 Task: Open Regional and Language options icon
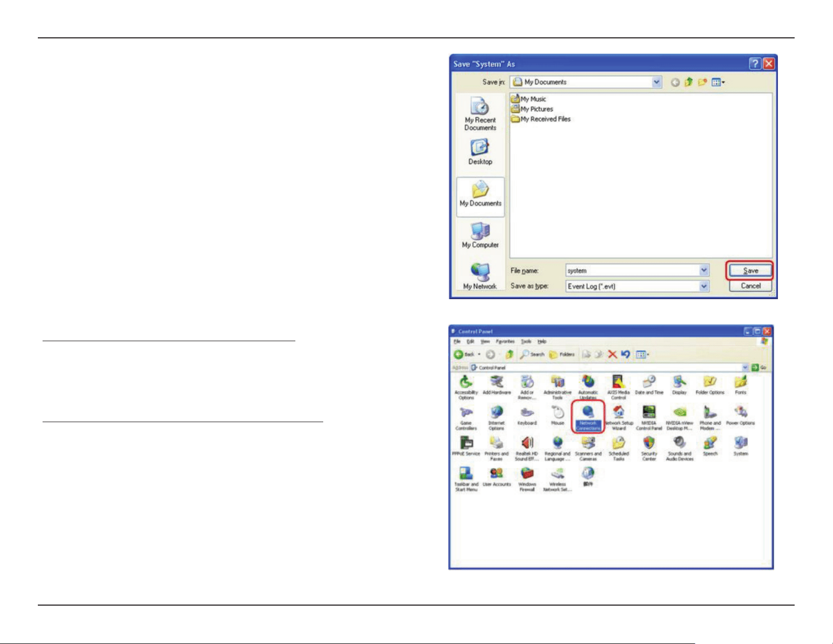tap(558, 448)
